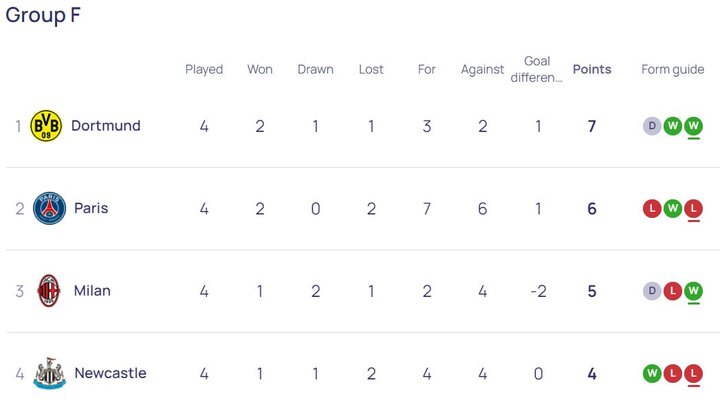Click the Played column header

(204, 70)
